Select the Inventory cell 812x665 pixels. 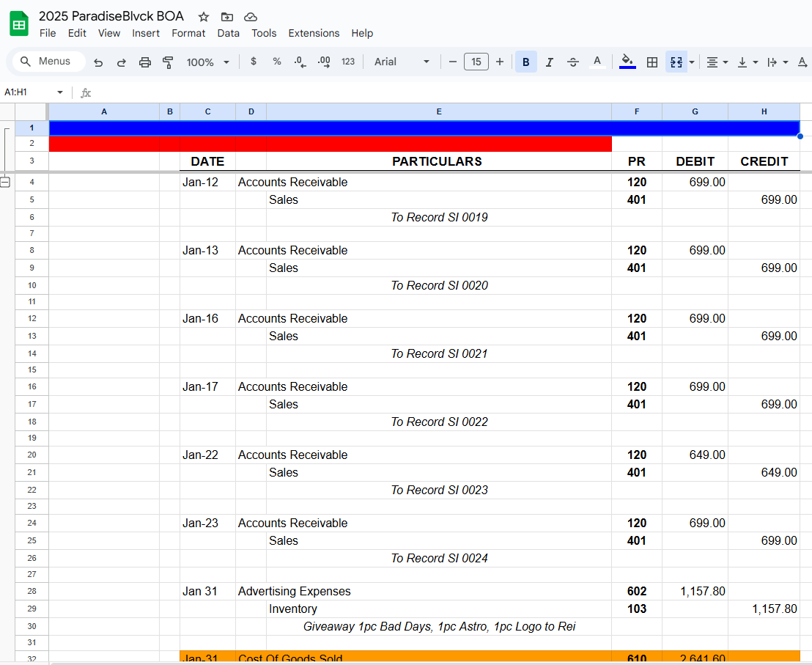pos(439,609)
